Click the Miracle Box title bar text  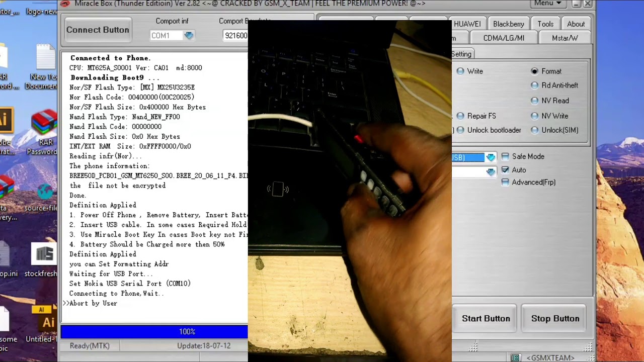click(x=250, y=4)
